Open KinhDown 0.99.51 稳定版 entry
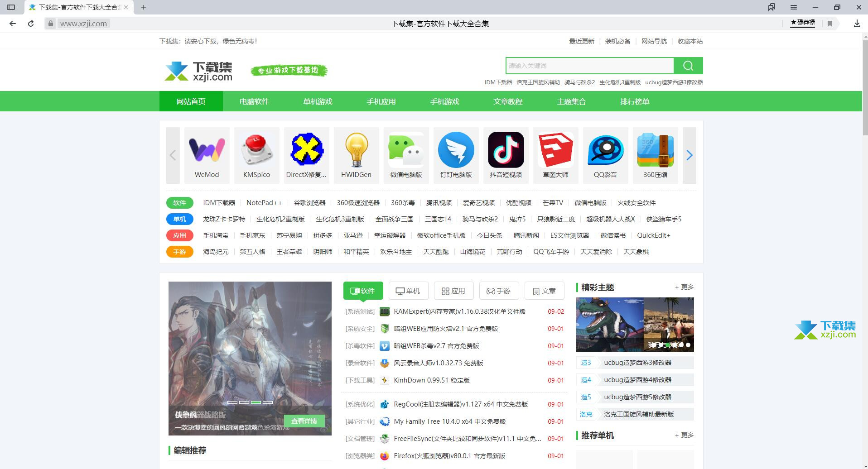 click(x=432, y=380)
